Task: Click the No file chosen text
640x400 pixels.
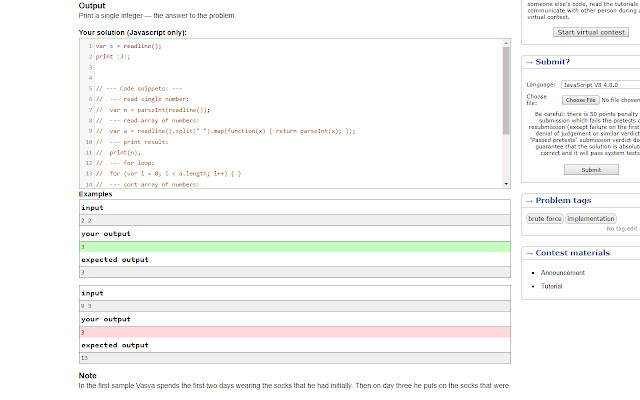Action: pyautogui.click(x=620, y=100)
